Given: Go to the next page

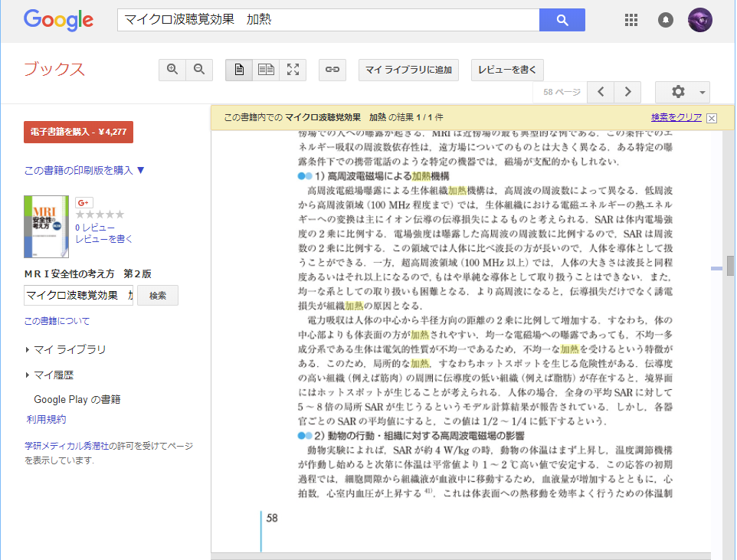Looking at the screenshot, I should [627, 92].
